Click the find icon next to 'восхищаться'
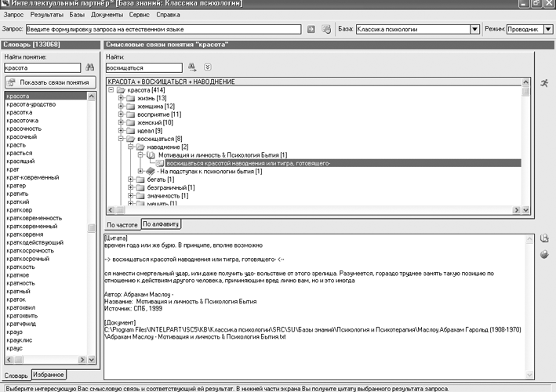Viewport: 556px width, 392px height. pyautogui.click(x=191, y=68)
